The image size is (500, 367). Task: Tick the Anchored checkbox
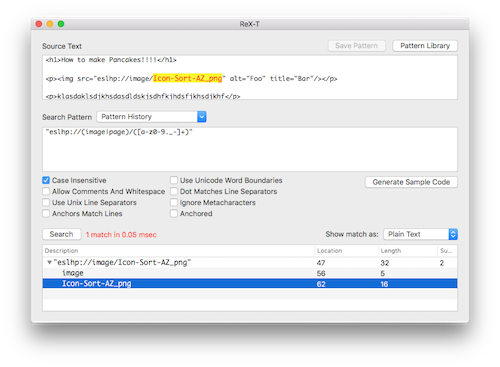(x=174, y=213)
